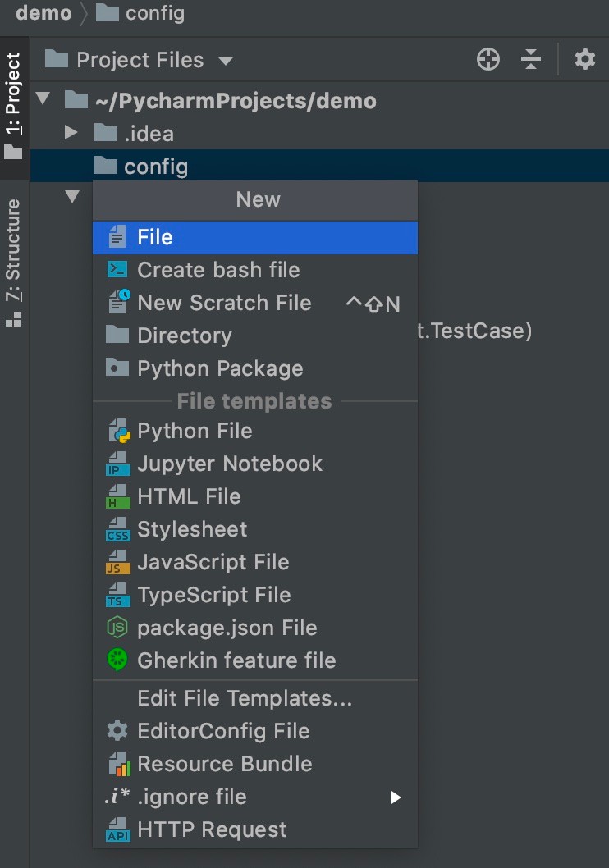Click the Jupyter Notebook icon

(118, 464)
